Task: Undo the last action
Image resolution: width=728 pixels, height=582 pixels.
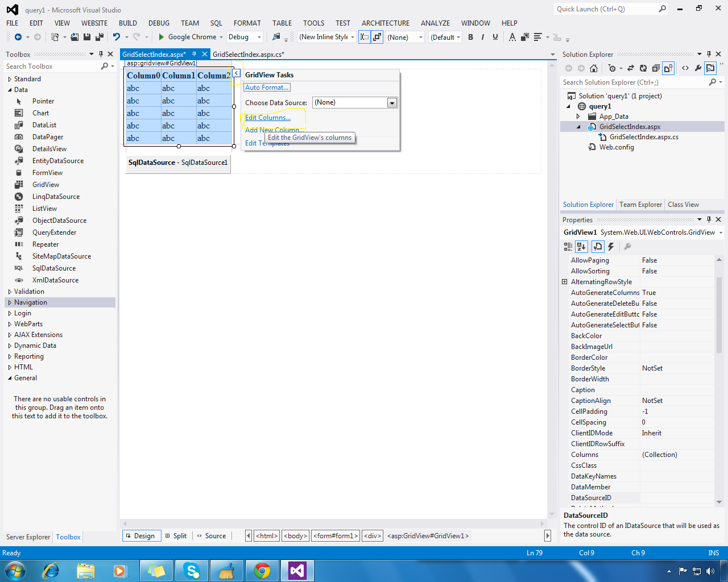Action: click(x=117, y=36)
